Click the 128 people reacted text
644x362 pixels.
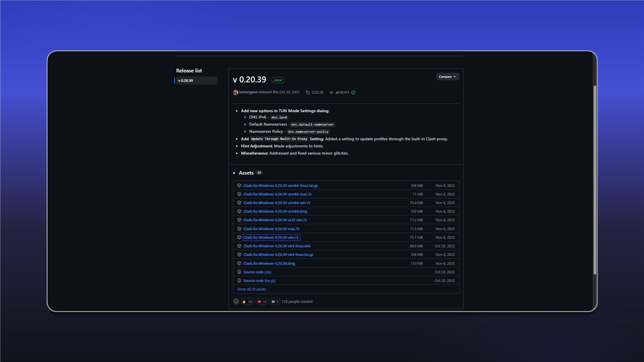(297, 302)
